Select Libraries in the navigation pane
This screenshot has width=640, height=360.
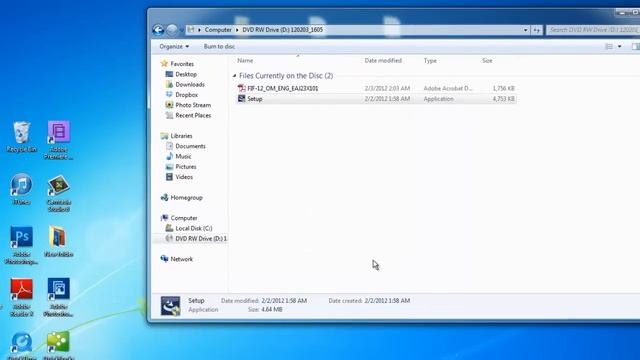point(181,136)
